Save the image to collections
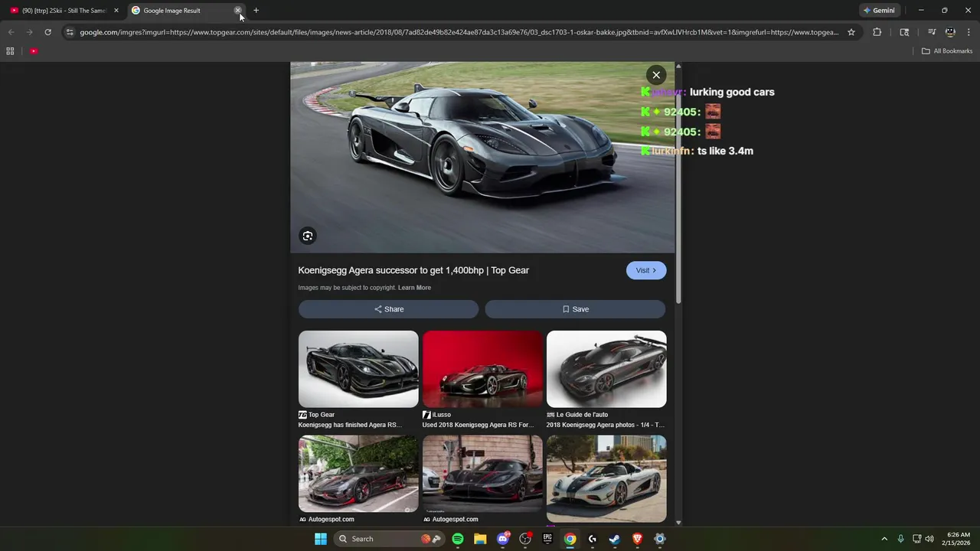This screenshot has width=980, height=551. pos(575,309)
